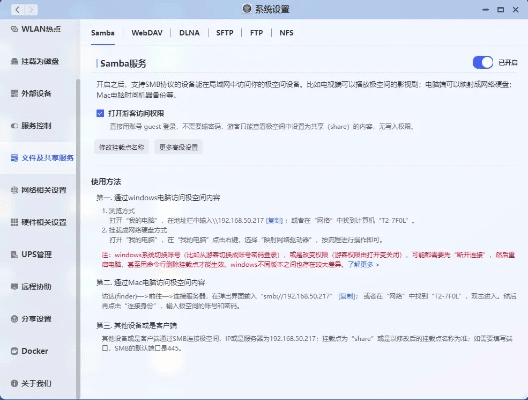528x400 pixels.
Task: Open WLAN hotspot icon in sidebar
Action: [14, 29]
